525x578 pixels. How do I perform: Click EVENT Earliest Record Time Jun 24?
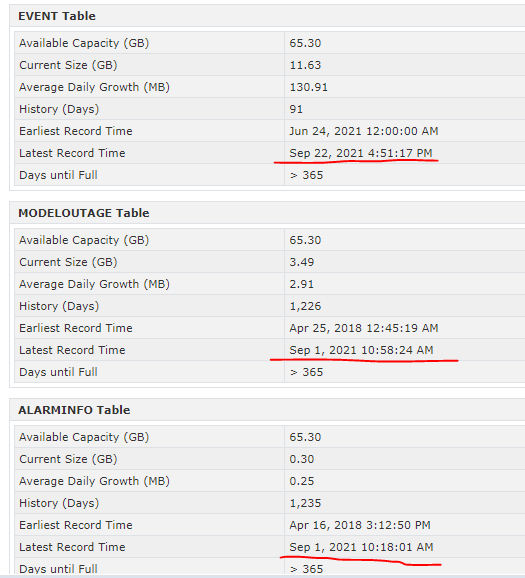point(364,131)
